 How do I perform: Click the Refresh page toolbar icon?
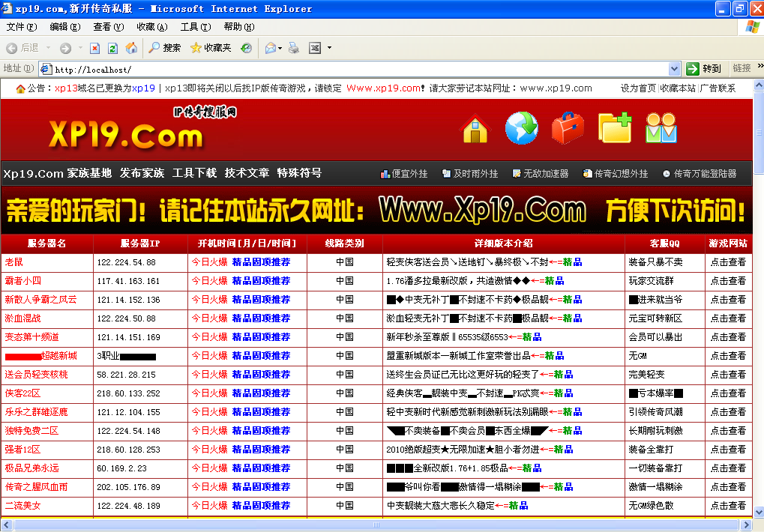point(112,48)
